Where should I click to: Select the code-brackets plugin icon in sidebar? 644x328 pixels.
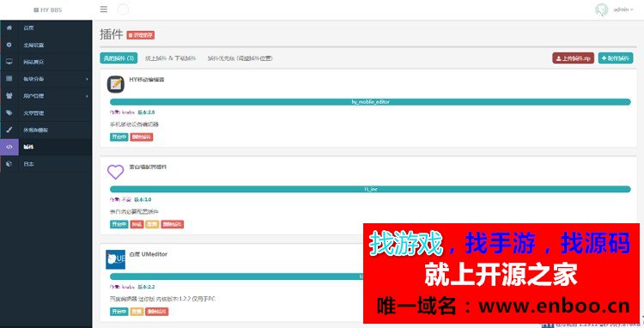9,147
